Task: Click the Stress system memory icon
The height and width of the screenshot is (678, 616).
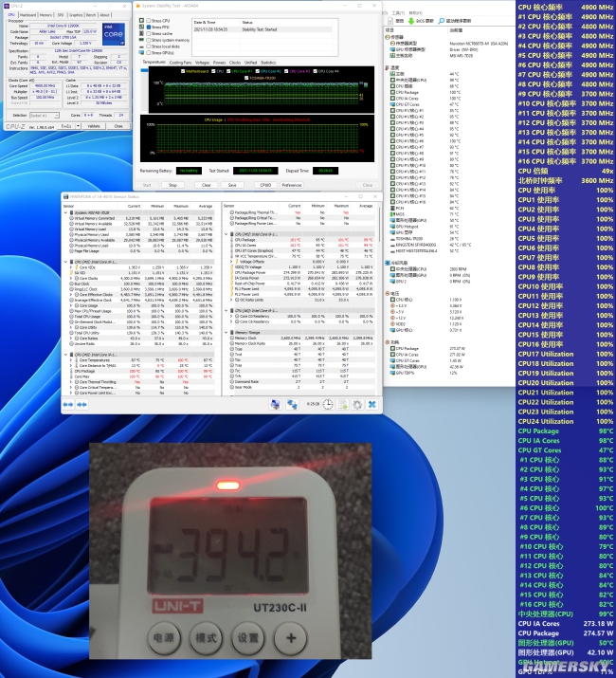Action: click(141, 40)
